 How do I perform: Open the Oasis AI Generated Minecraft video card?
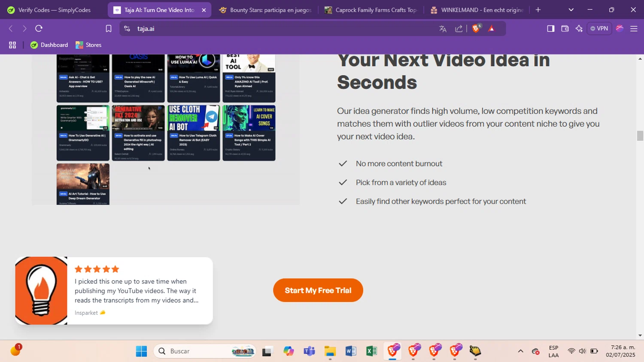point(138,78)
